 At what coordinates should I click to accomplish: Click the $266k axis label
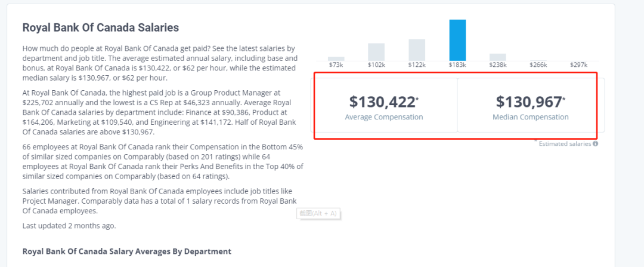[x=538, y=65]
